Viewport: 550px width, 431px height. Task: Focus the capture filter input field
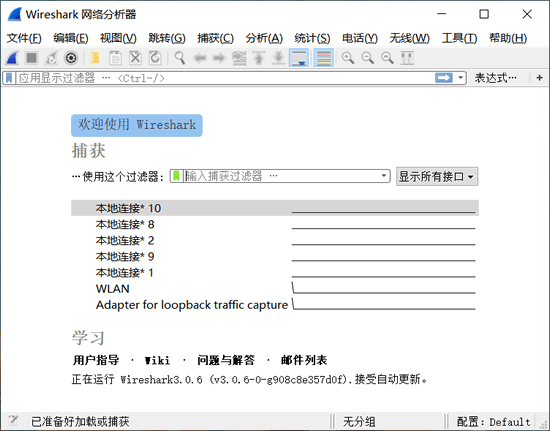281,176
